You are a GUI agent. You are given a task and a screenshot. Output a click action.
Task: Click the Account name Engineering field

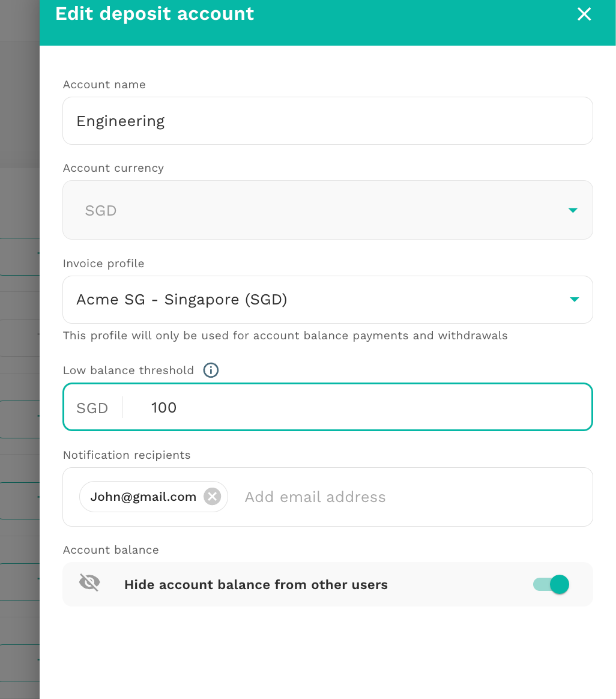328,121
